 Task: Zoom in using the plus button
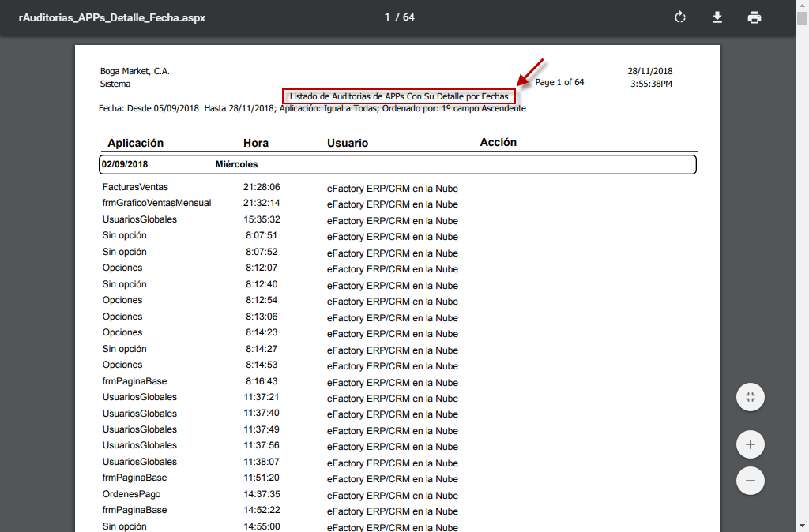pos(751,444)
